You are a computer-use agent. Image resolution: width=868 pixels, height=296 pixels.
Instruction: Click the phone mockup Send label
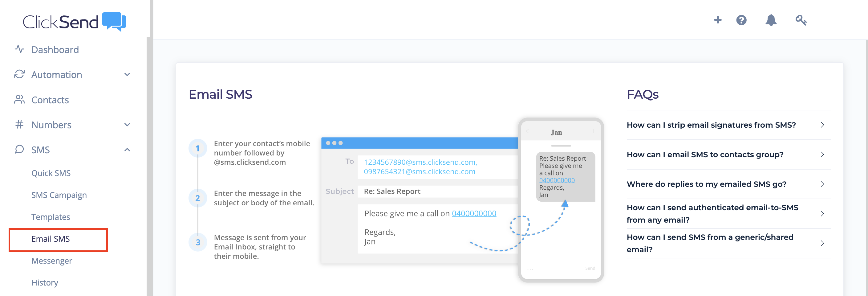[590, 268]
